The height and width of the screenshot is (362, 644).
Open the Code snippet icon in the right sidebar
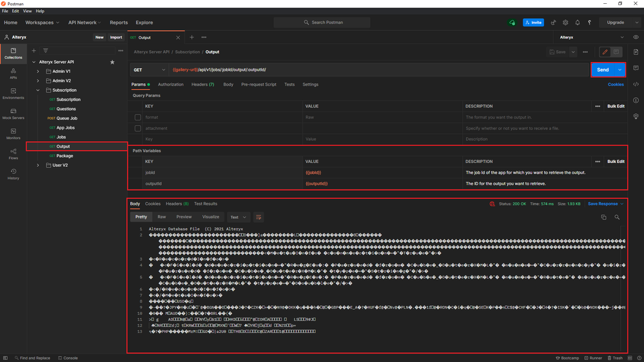(x=636, y=84)
